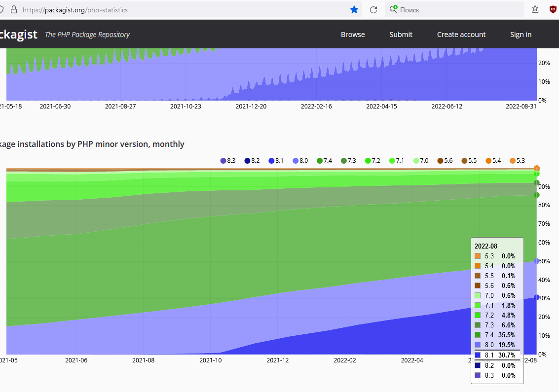The image size is (559, 392).
Task: Go to Create account
Action: pos(461,35)
